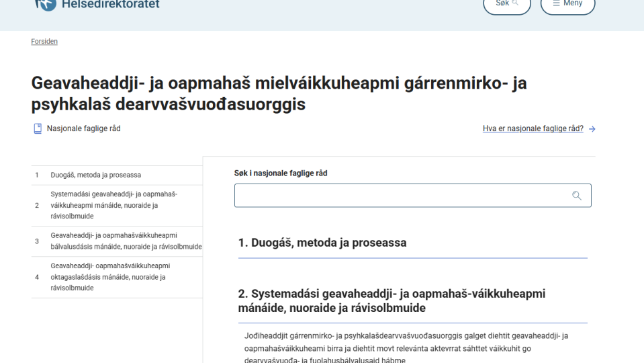The image size is (644, 363).
Task: Click the book icon beside Nasjonale faglige råd
Action: click(x=38, y=129)
